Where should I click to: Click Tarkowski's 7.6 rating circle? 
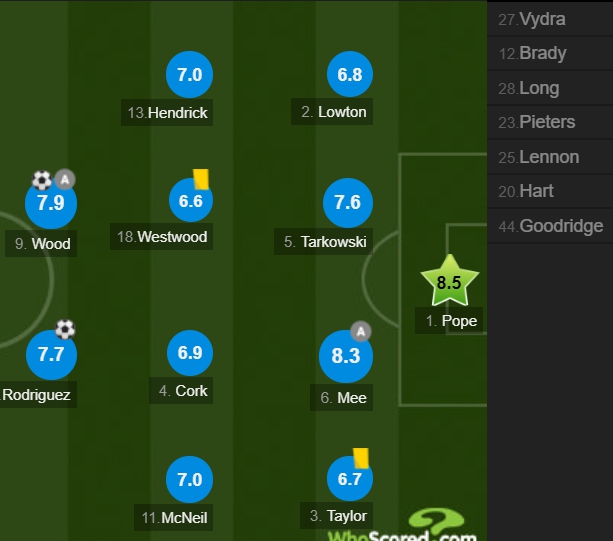coord(348,202)
